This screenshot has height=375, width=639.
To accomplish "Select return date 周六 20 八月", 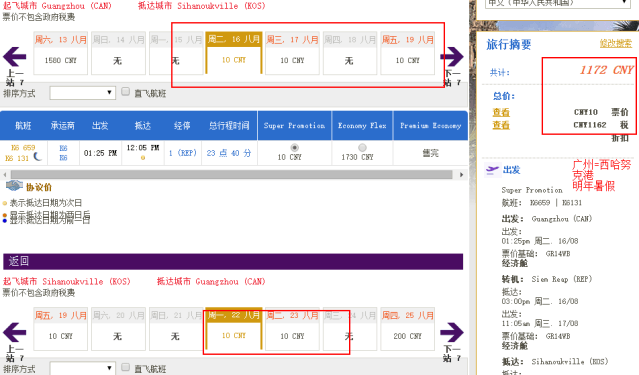I will coord(118,329).
